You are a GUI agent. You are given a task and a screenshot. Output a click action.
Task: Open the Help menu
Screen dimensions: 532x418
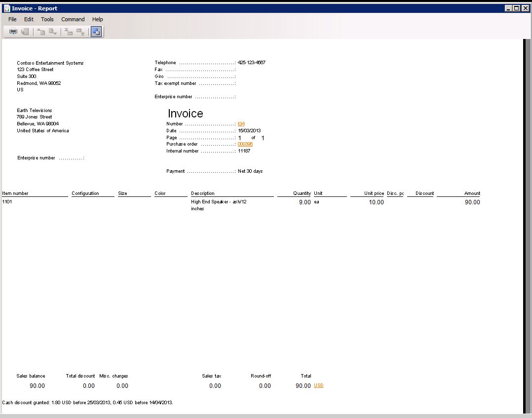[98, 19]
